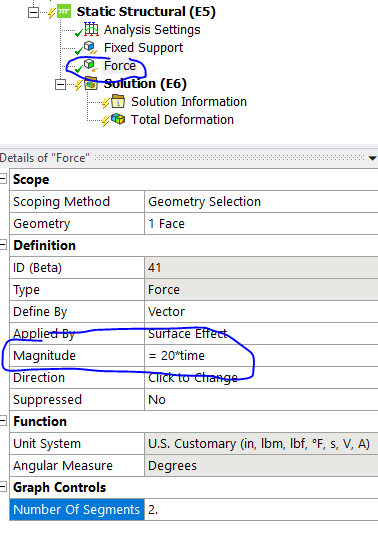Collapse the Function section

point(3,421)
